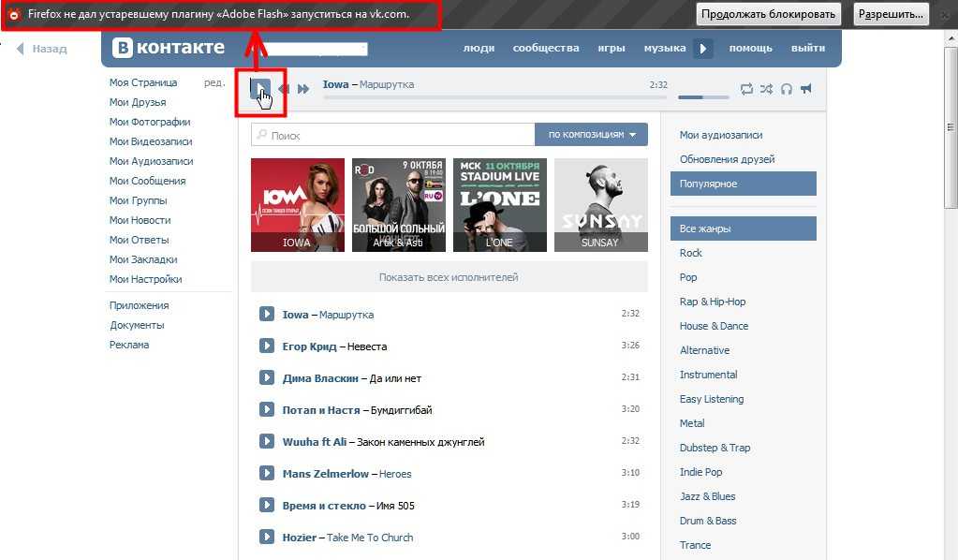This screenshot has height=560, width=958.
Task: Select the 'Все жанры' filter
Action: (x=744, y=228)
